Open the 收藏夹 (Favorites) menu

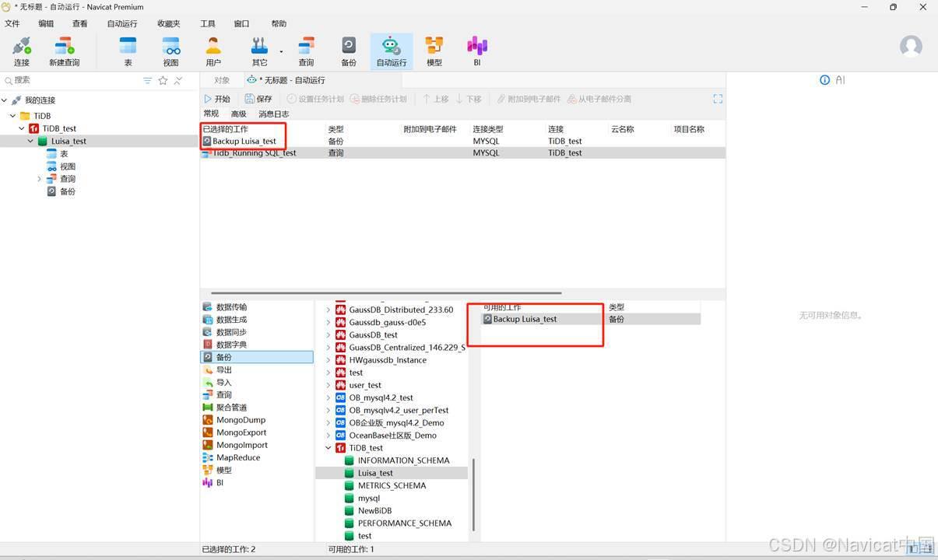pos(169,23)
